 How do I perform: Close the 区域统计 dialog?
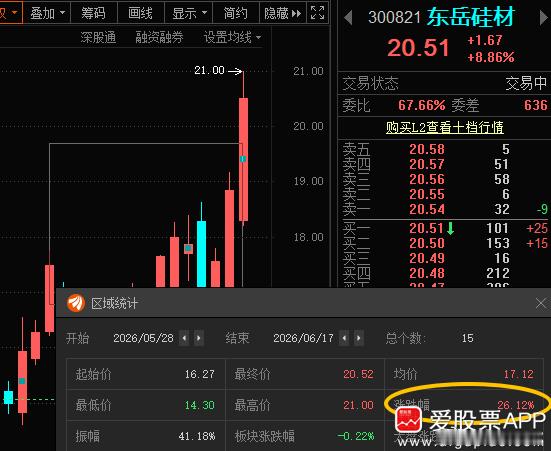542,303
